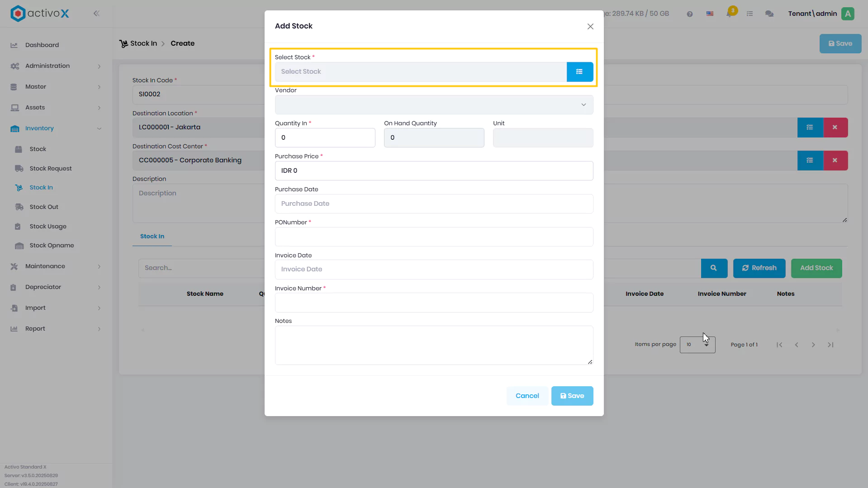Open Stock Usage in sidebar
868x488 pixels.
coord(48,227)
